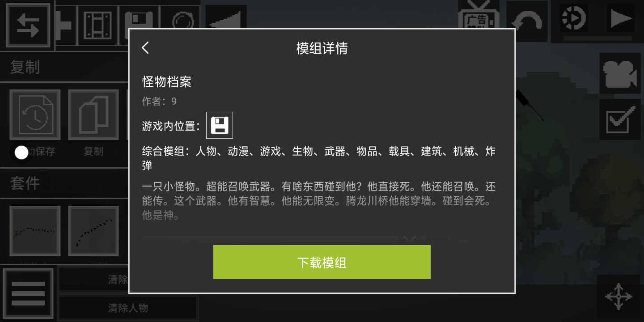
Task: Tap the white circle toggle near 自动保存
Action: coord(21,152)
